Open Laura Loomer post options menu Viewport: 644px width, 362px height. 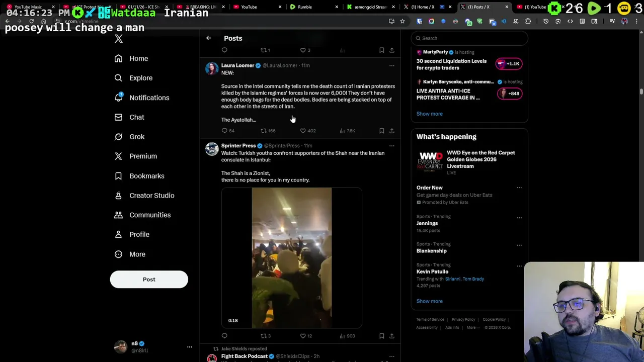click(391, 65)
